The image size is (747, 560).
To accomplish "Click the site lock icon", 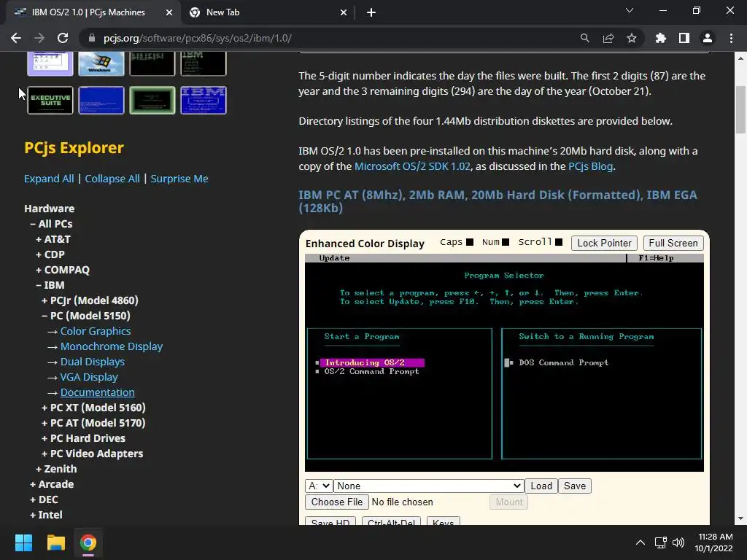I will tap(91, 38).
